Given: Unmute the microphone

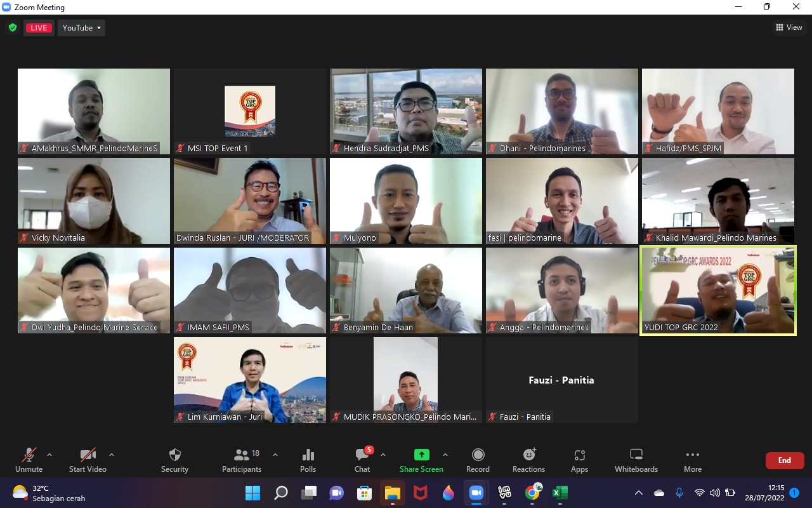Looking at the screenshot, I should [x=29, y=460].
